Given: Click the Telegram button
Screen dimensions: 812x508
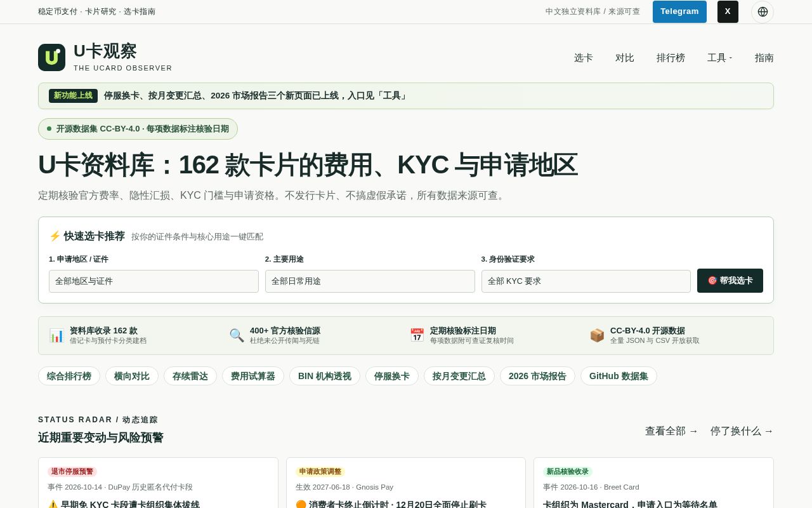Looking at the screenshot, I should click(x=679, y=11).
